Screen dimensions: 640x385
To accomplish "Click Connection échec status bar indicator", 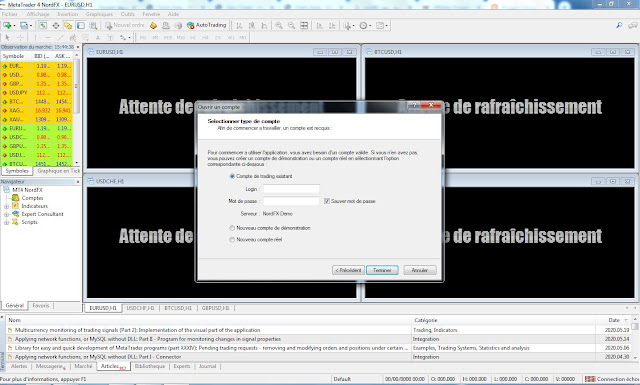I will 611,379.
